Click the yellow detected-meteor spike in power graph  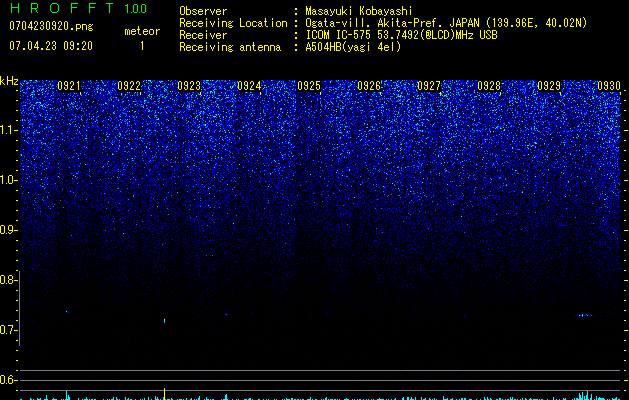tap(164, 393)
